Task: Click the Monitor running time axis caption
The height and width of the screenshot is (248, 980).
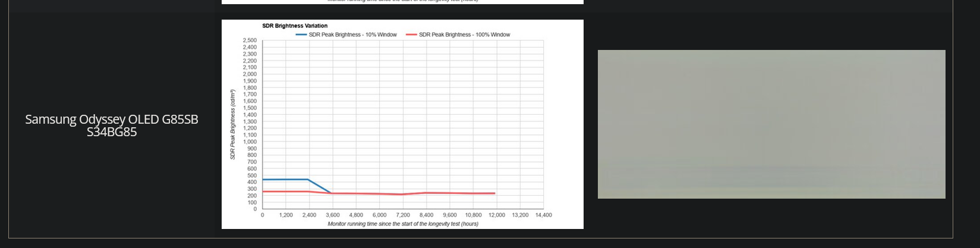Action: pyautogui.click(x=403, y=224)
